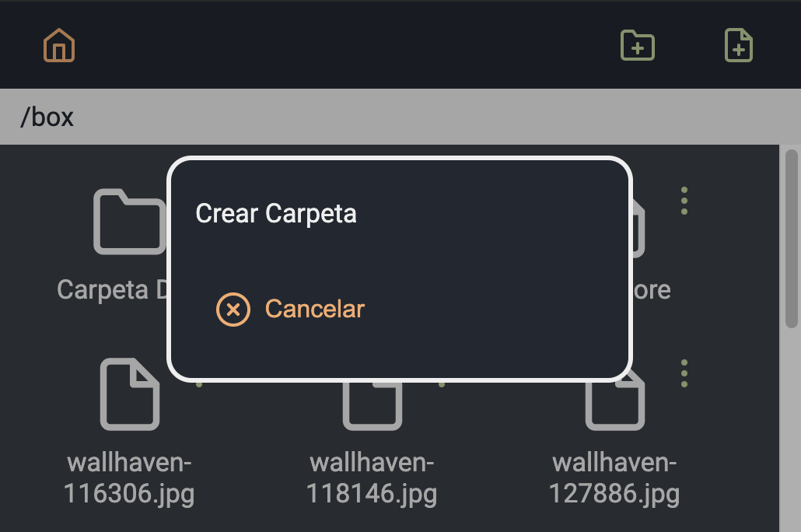The image size is (801, 532).
Task: Click the vertical scrollbar thumb
Action: 792,239
